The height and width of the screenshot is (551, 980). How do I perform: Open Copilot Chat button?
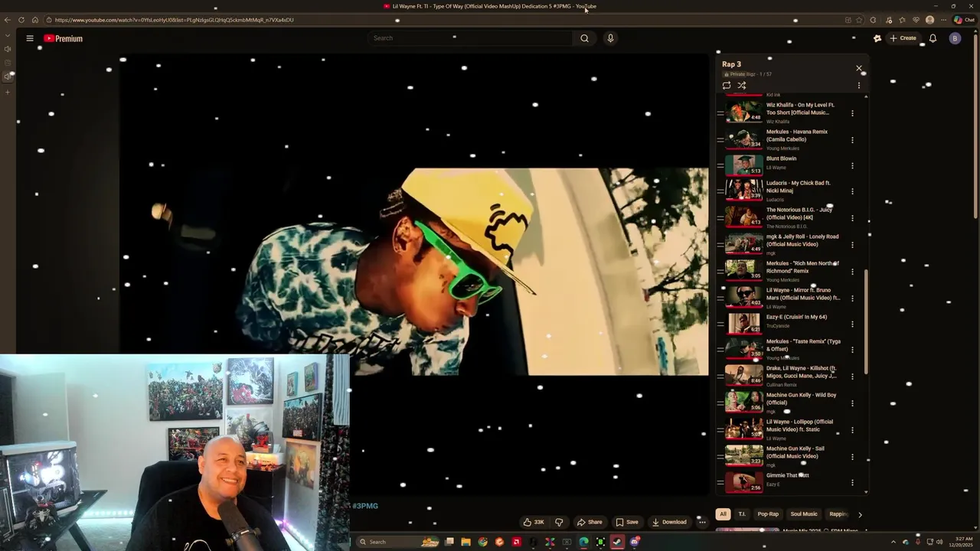(964, 20)
